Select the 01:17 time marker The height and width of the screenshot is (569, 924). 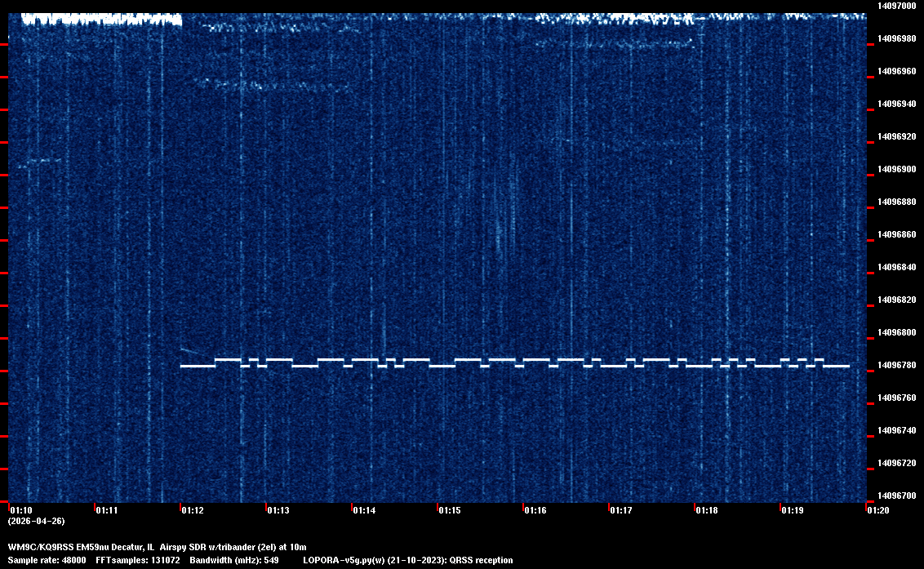coord(621,510)
